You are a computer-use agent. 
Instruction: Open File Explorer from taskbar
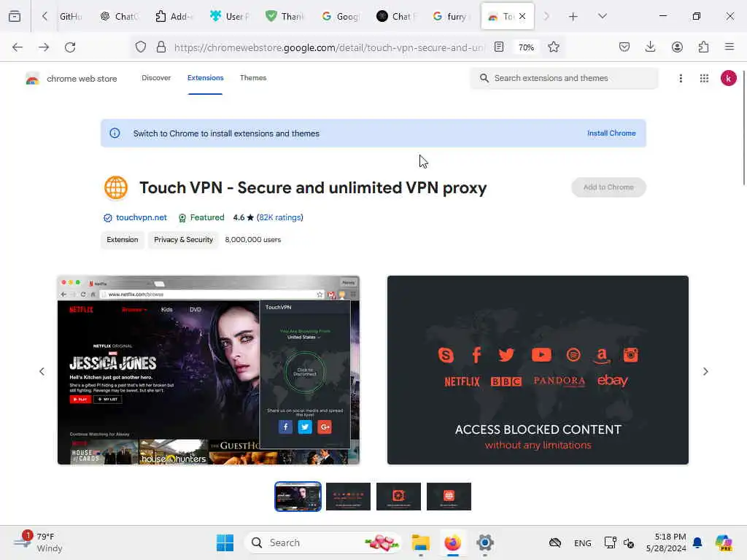(421, 542)
